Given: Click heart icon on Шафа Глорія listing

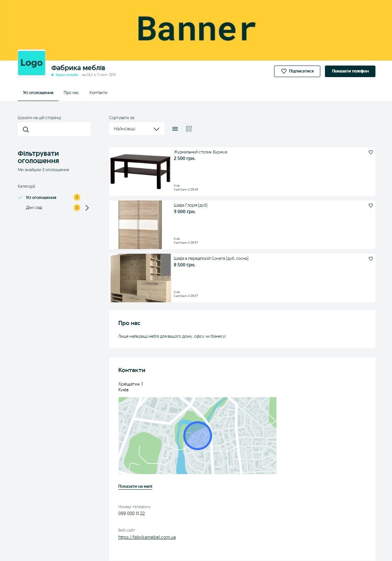Looking at the screenshot, I should pyautogui.click(x=371, y=206).
